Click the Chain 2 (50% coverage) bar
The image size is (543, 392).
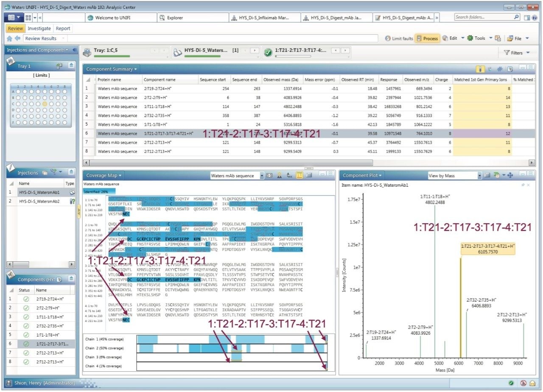coord(232,348)
